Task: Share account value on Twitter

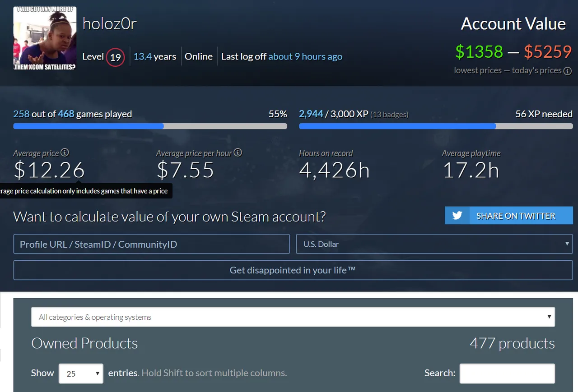Action: (509, 216)
